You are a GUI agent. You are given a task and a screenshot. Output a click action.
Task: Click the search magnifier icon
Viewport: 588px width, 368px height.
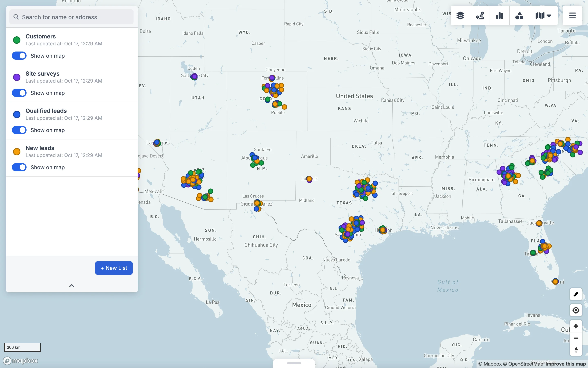16,17
